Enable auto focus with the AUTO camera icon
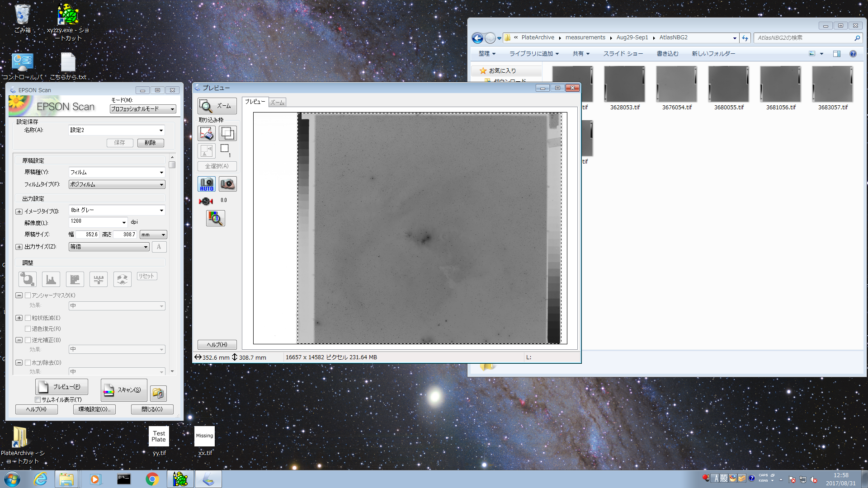This screenshot has width=868, height=488. 207,184
